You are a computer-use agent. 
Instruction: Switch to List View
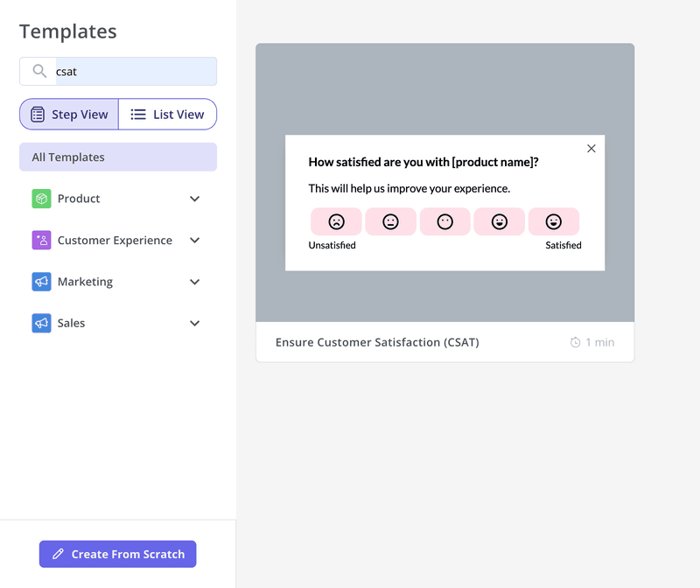(167, 114)
